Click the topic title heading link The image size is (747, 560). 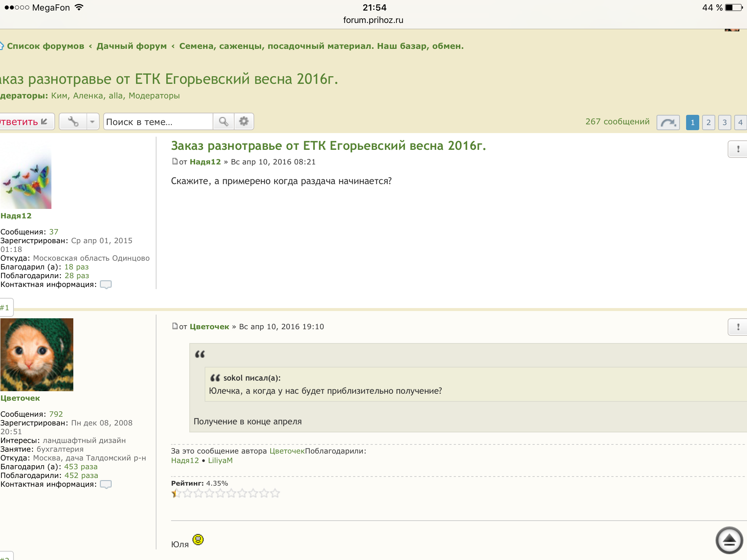(169, 79)
